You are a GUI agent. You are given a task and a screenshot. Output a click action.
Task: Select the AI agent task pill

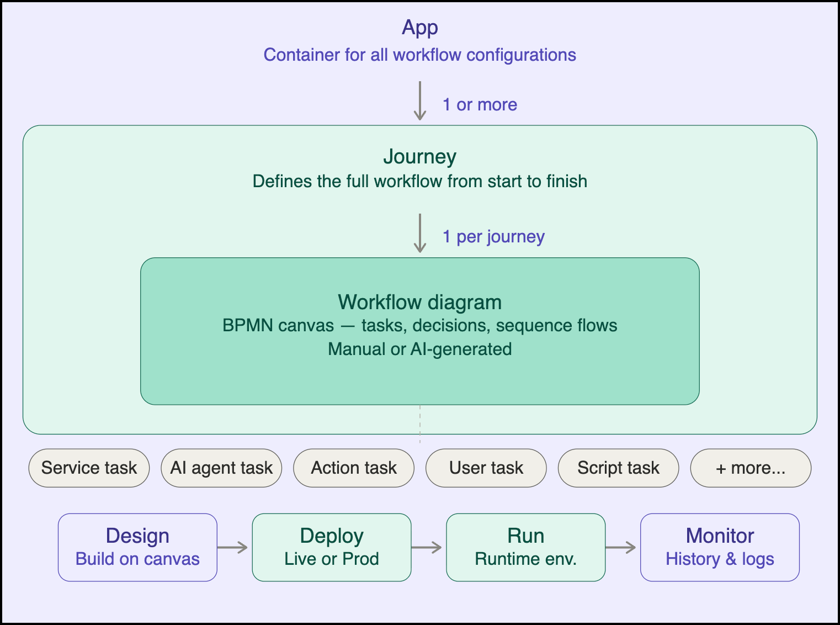coord(221,468)
